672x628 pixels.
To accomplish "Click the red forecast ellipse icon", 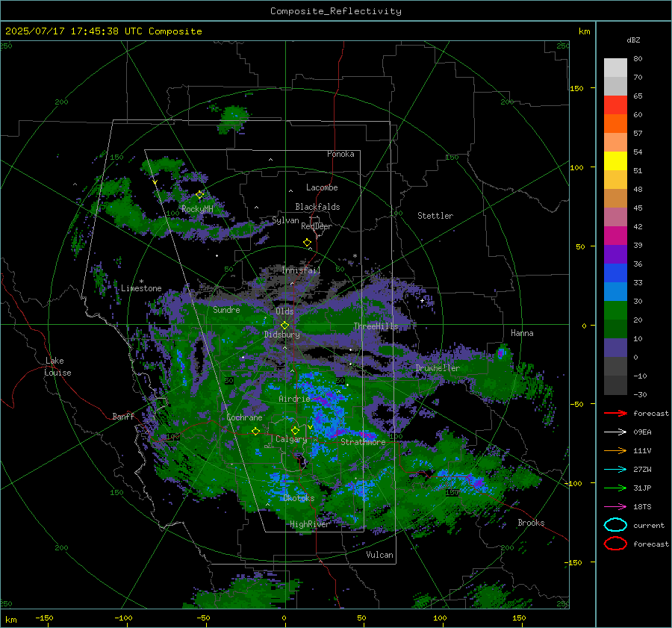I will click(615, 544).
